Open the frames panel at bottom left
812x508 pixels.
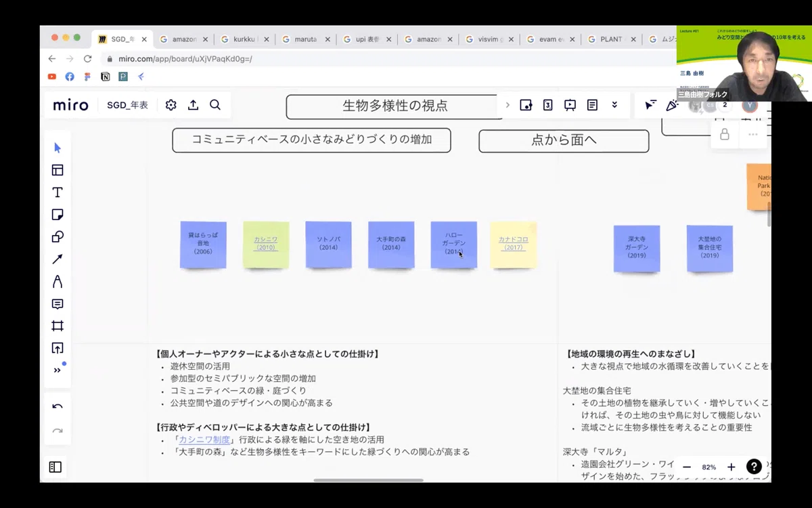[x=55, y=467]
